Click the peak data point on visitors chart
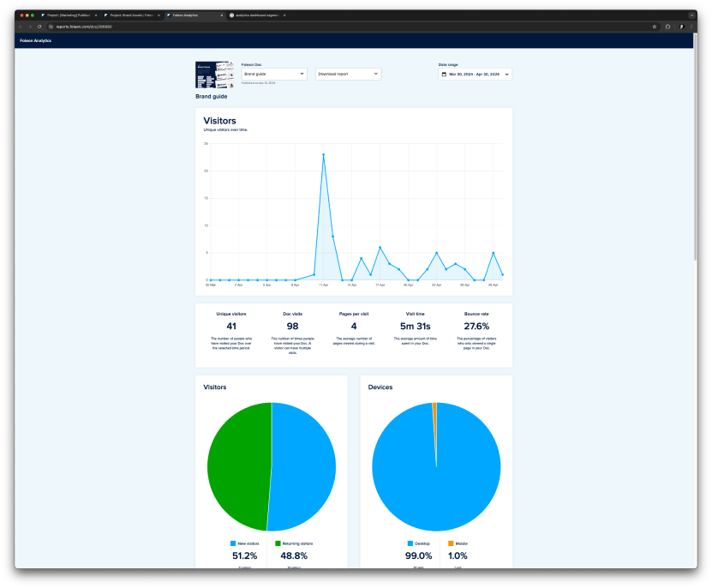 coord(323,154)
